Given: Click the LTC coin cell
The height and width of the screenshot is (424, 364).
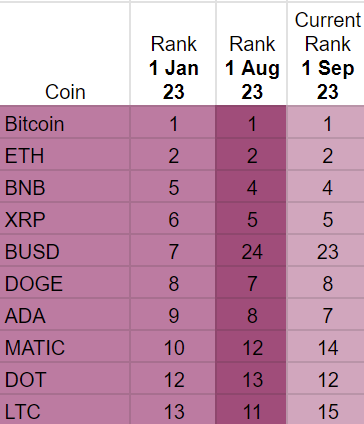Looking at the screenshot, I should 65,409.
